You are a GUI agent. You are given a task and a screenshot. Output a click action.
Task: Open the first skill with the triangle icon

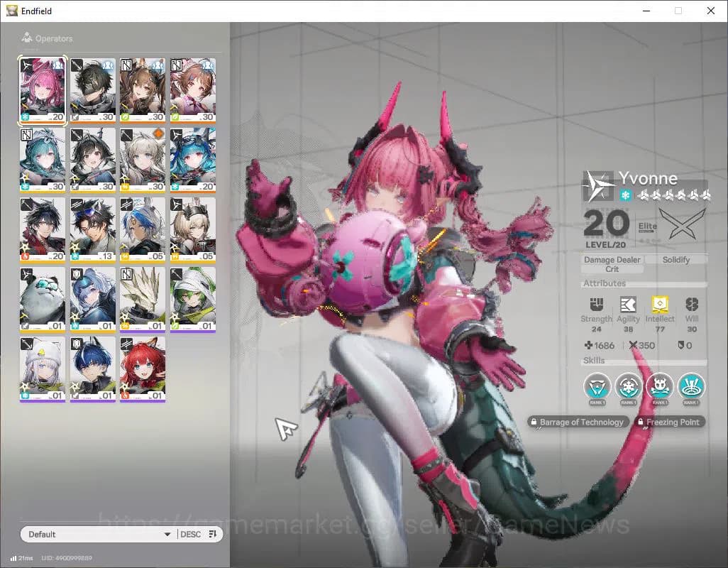597,386
